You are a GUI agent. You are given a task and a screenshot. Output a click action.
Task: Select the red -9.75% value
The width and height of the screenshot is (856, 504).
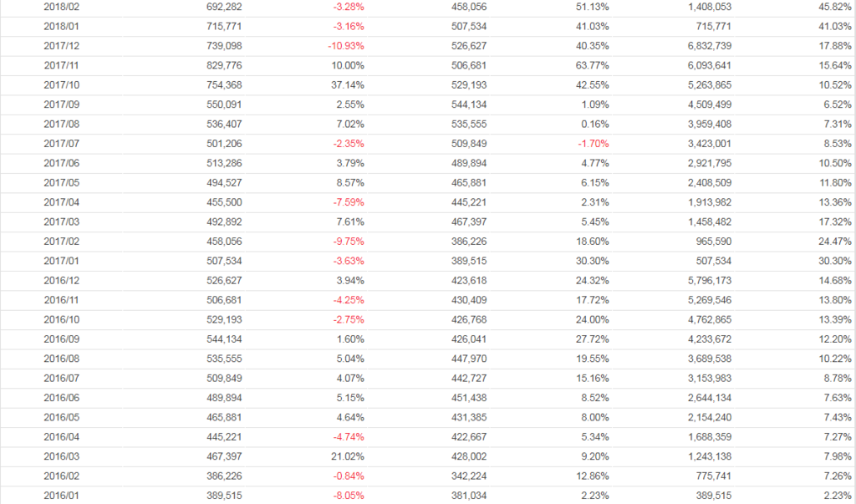click(x=348, y=242)
